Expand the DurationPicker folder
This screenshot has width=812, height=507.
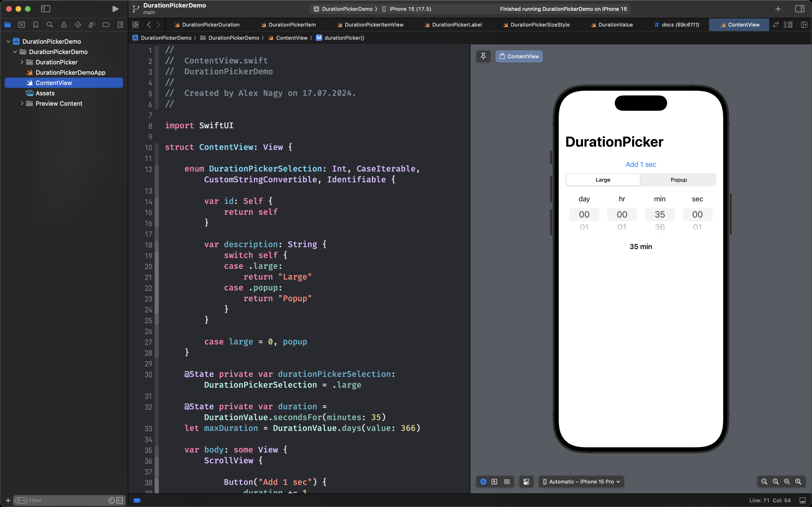[22, 62]
